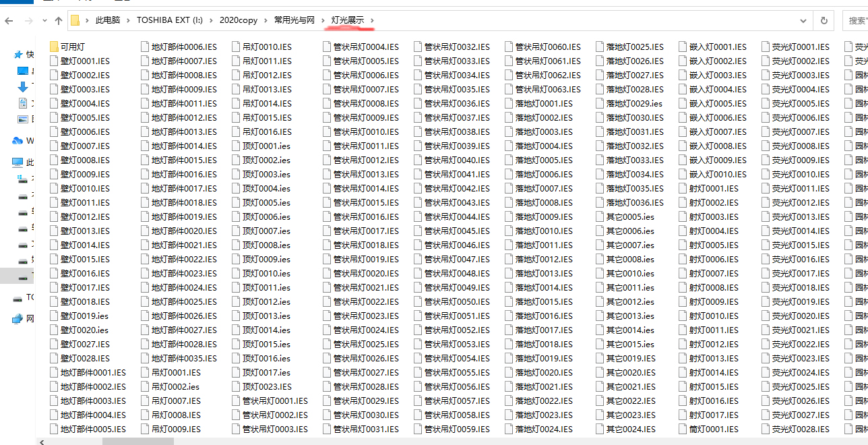868x445 pixels.
Task: Click file icon of 壁灯0001.IES
Action: [55, 61]
